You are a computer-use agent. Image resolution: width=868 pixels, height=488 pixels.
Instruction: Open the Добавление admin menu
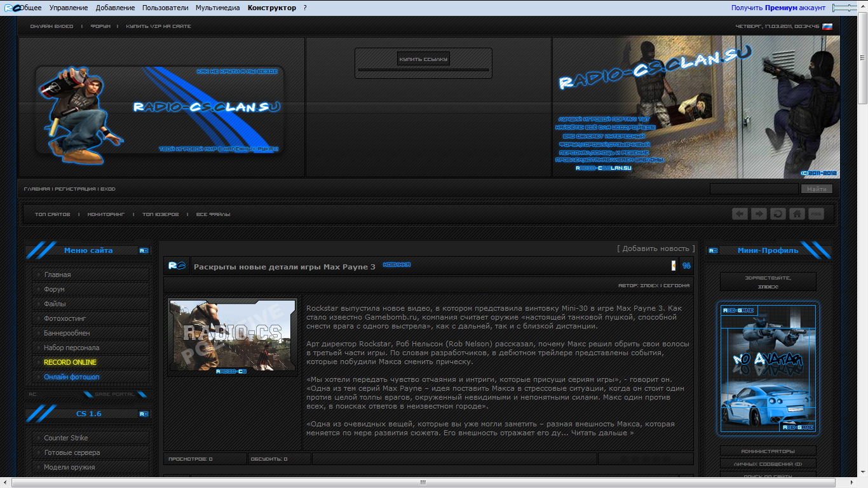click(116, 8)
